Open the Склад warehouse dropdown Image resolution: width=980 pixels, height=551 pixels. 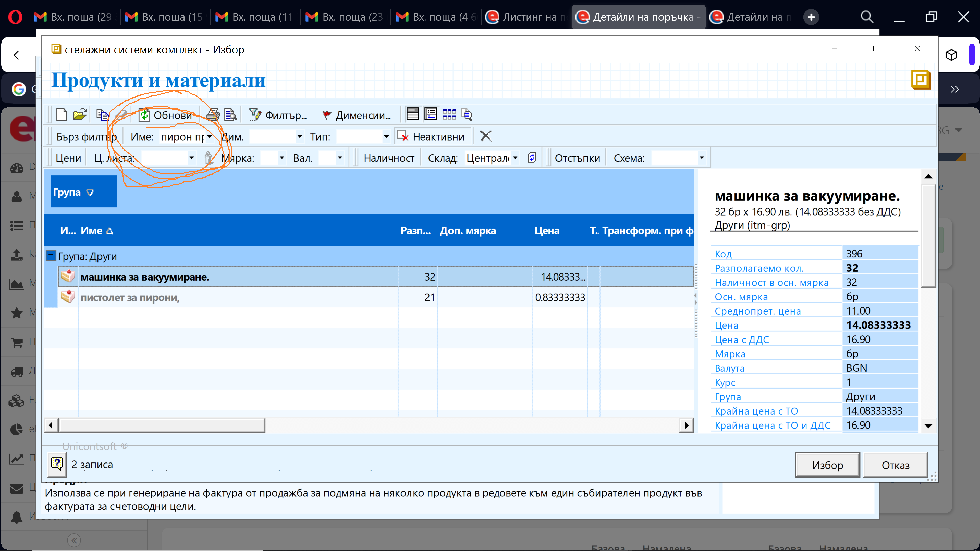coord(515,158)
